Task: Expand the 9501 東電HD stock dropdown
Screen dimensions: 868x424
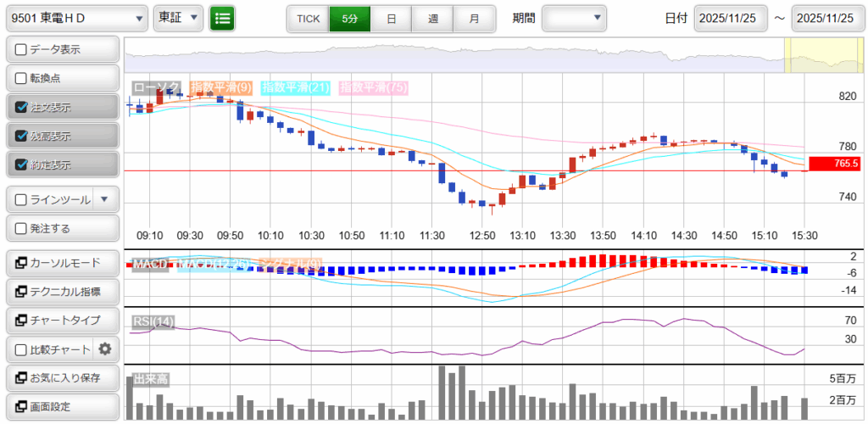Action: click(75, 18)
